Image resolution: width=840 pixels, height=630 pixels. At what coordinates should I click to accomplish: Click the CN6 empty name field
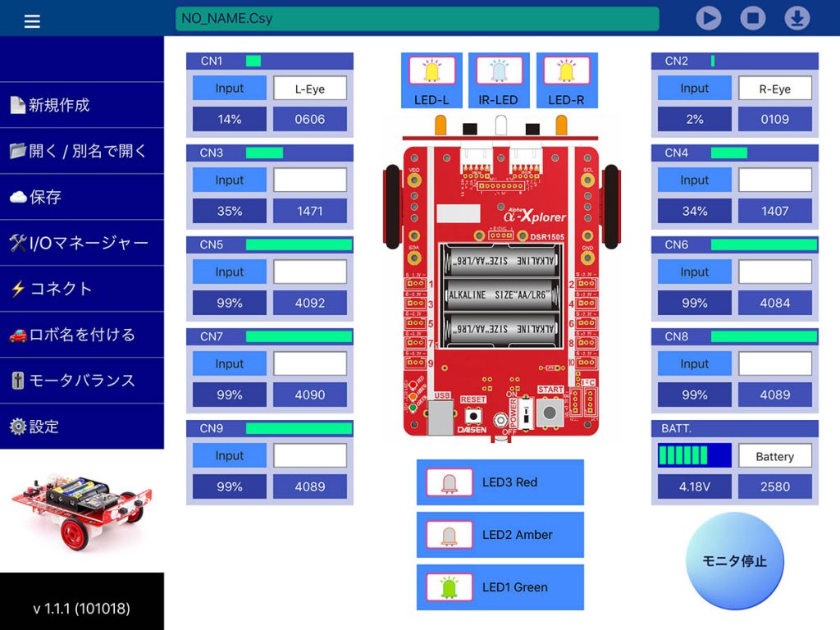[x=774, y=272]
